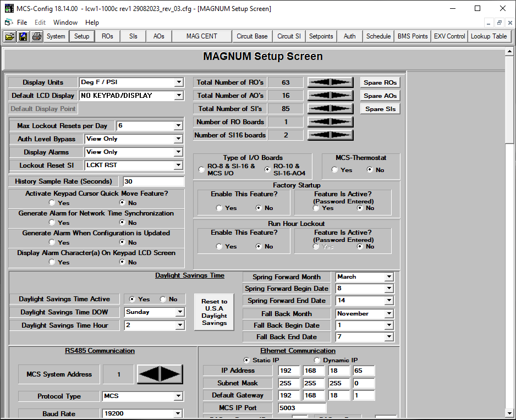Click the Spare ROs button
The height and width of the screenshot is (420, 516).
tap(380, 82)
